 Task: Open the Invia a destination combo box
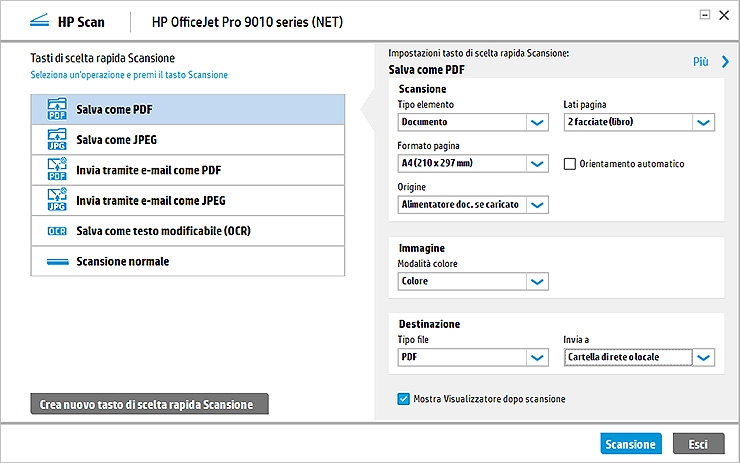[703, 357]
